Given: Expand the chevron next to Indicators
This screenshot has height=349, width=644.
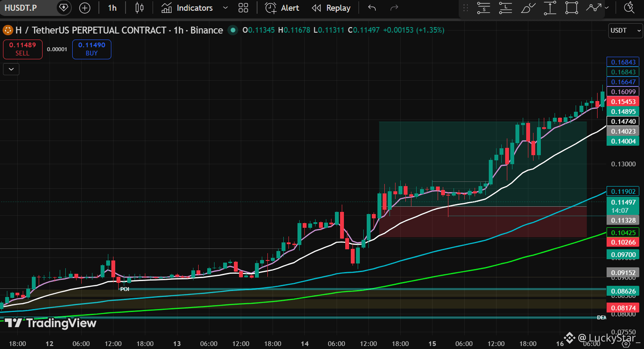Looking at the screenshot, I should click(225, 8).
